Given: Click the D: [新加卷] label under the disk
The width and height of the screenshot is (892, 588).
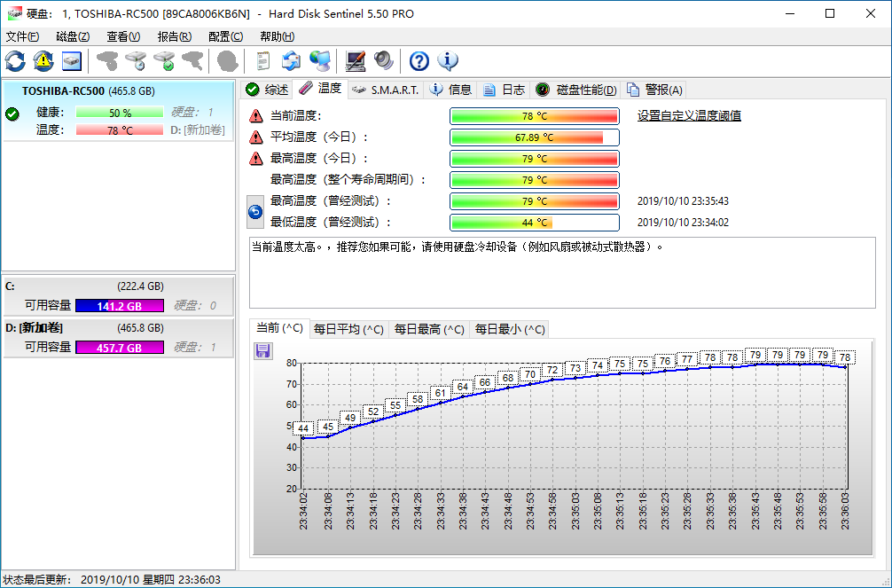Looking at the screenshot, I should [198, 130].
